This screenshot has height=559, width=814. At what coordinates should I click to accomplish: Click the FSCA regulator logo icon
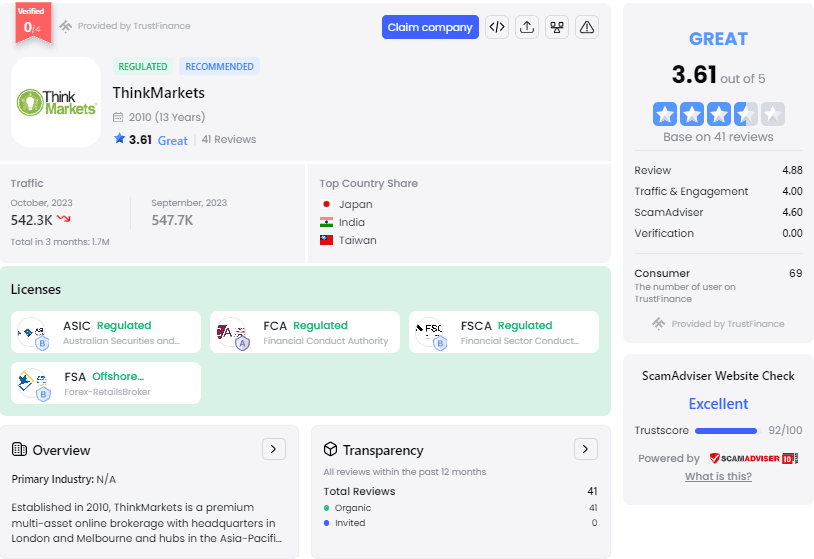click(430, 333)
